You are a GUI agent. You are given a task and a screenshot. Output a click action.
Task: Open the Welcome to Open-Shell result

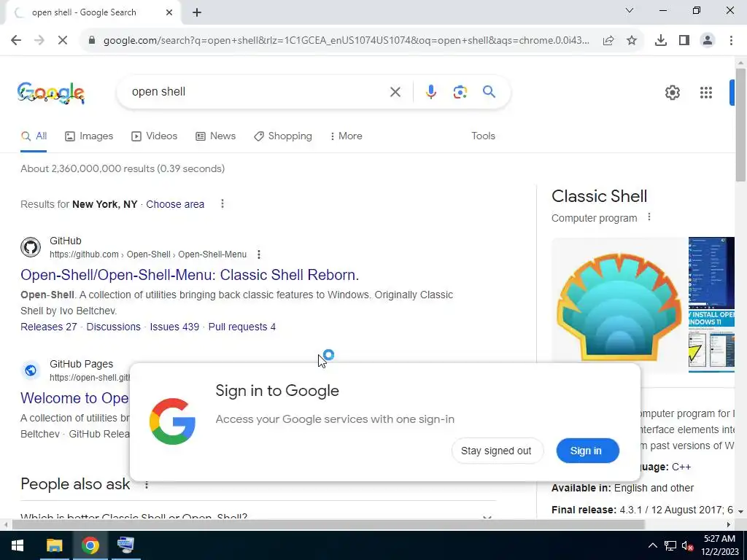point(75,398)
